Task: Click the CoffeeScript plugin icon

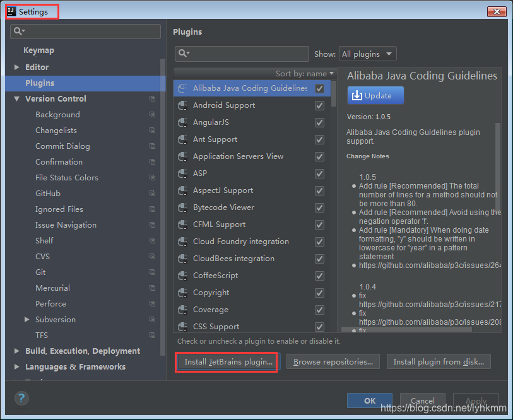Action: point(182,276)
